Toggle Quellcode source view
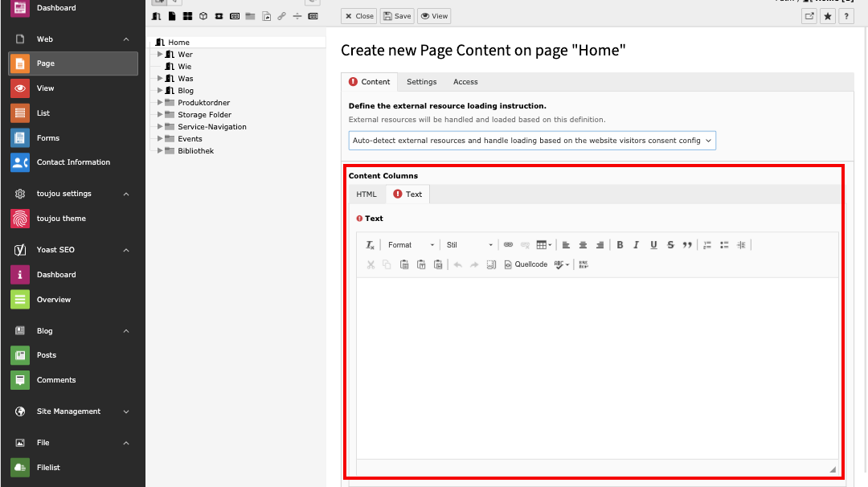 click(x=526, y=264)
